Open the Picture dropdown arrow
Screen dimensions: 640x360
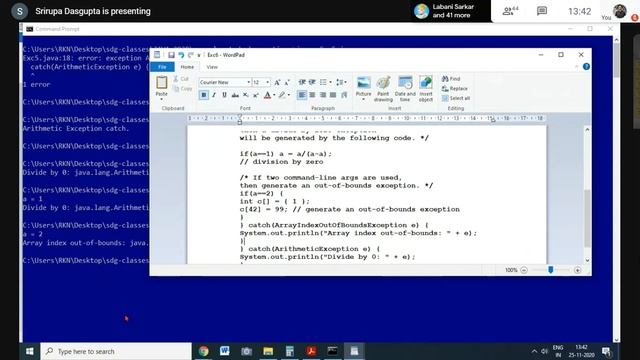pyautogui.click(x=363, y=99)
